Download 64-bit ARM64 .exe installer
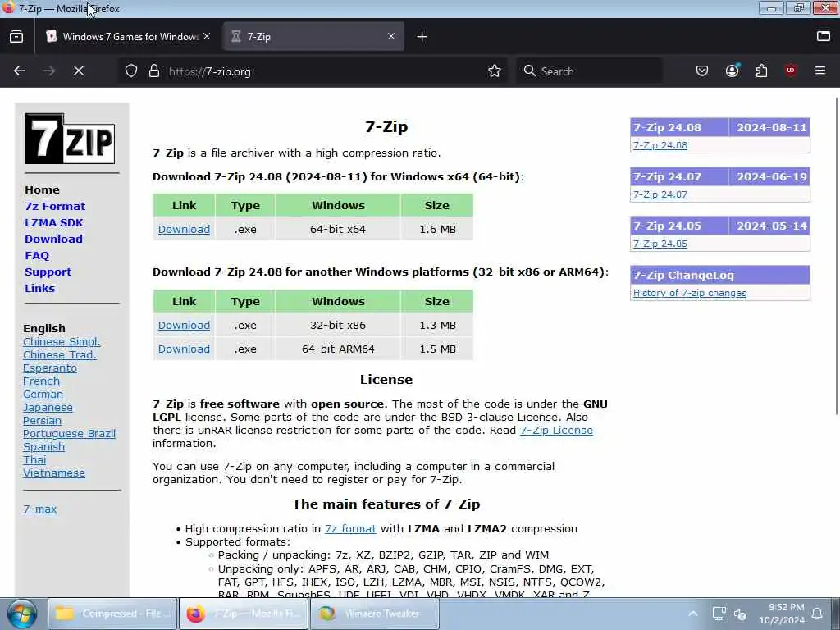 pos(184,349)
